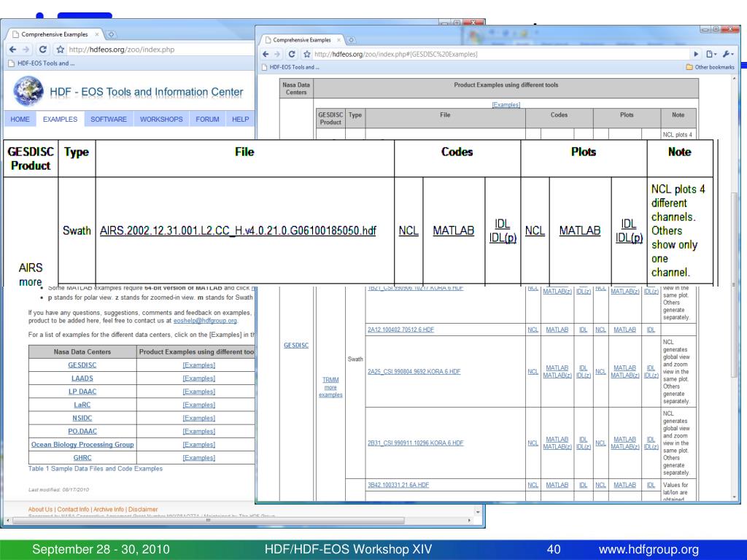Open the Other bookmarks folder
This screenshot has width=747, height=560.
[x=710, y=67]
